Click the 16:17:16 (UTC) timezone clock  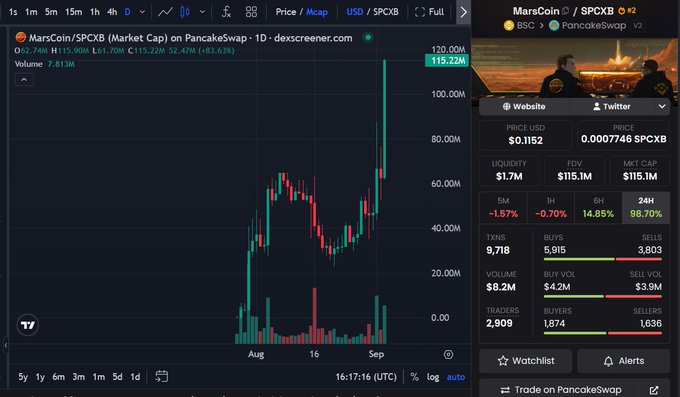366,377
